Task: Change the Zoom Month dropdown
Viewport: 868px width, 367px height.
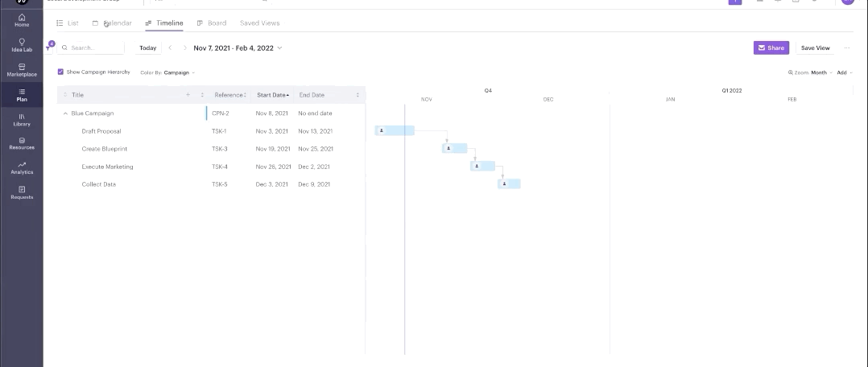Action: pos(821,72)
